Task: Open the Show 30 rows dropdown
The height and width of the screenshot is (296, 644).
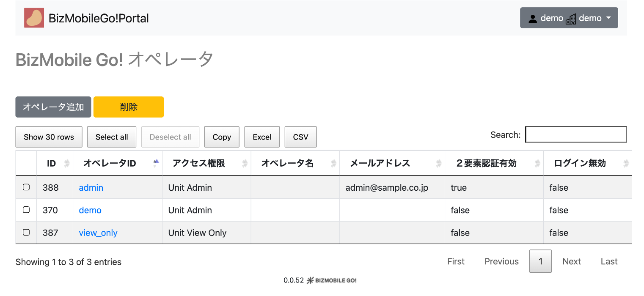Action: 49,137
